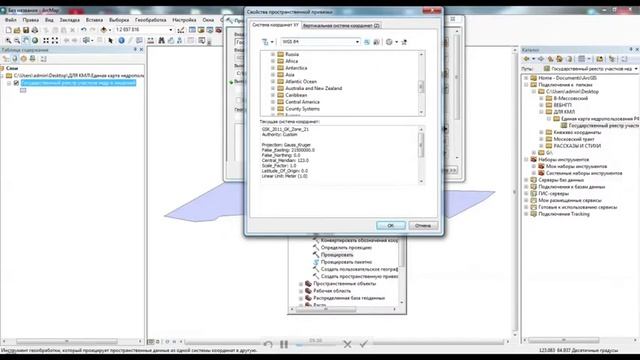Select Московский тракт folder in Catalog
Image resolution: width=640 pixels, height=360 pixels.
(574, 139)
